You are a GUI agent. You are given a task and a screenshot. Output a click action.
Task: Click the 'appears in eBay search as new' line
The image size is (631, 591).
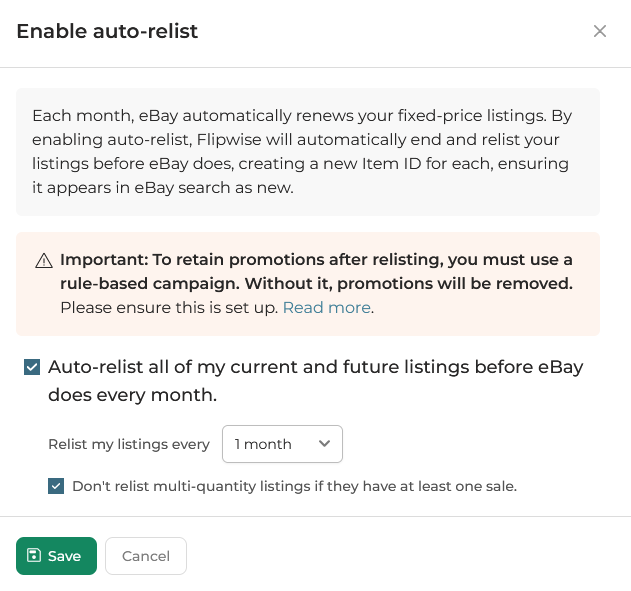point(162,187)
